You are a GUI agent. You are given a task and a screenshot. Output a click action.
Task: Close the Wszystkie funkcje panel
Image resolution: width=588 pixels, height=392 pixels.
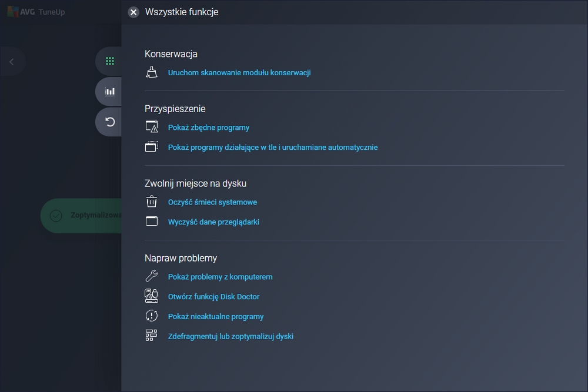tap(133, 12)
